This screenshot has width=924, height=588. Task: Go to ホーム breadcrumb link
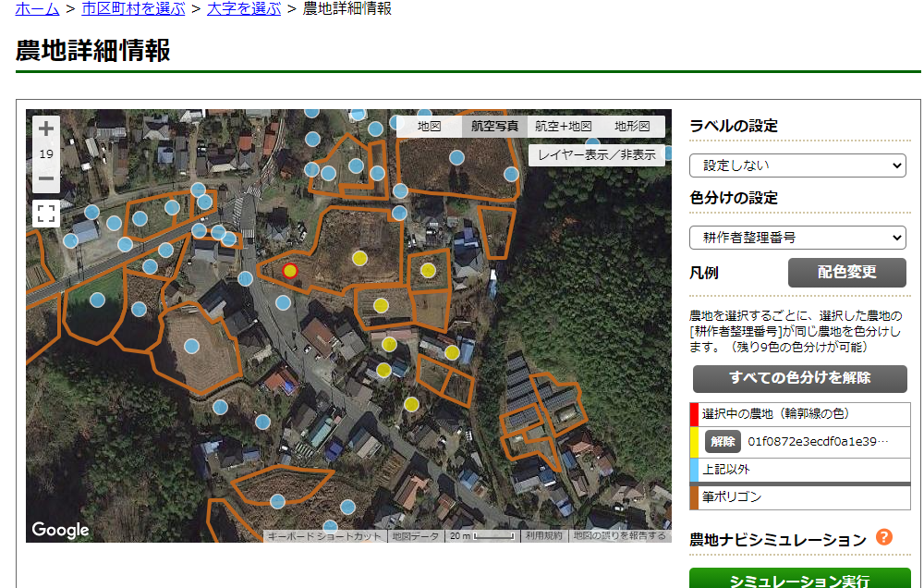(37, 9)
